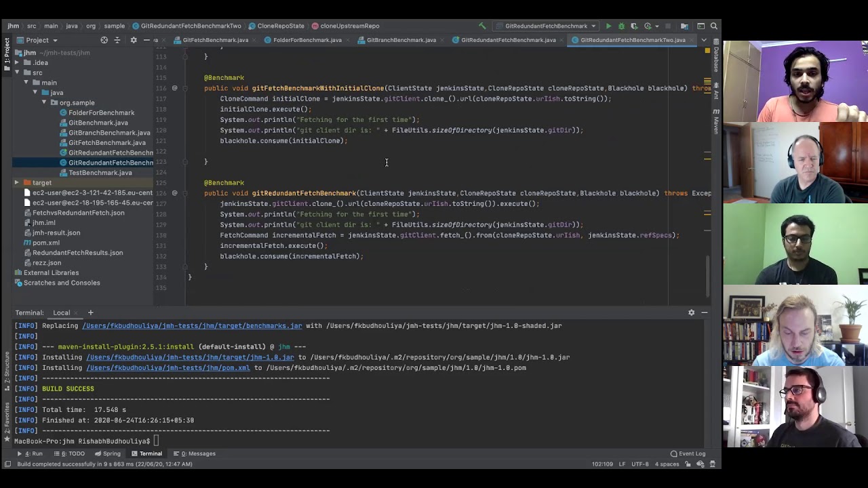Click the UTF-8 encoding status widget
868x488 pixels.
[640, 464]
